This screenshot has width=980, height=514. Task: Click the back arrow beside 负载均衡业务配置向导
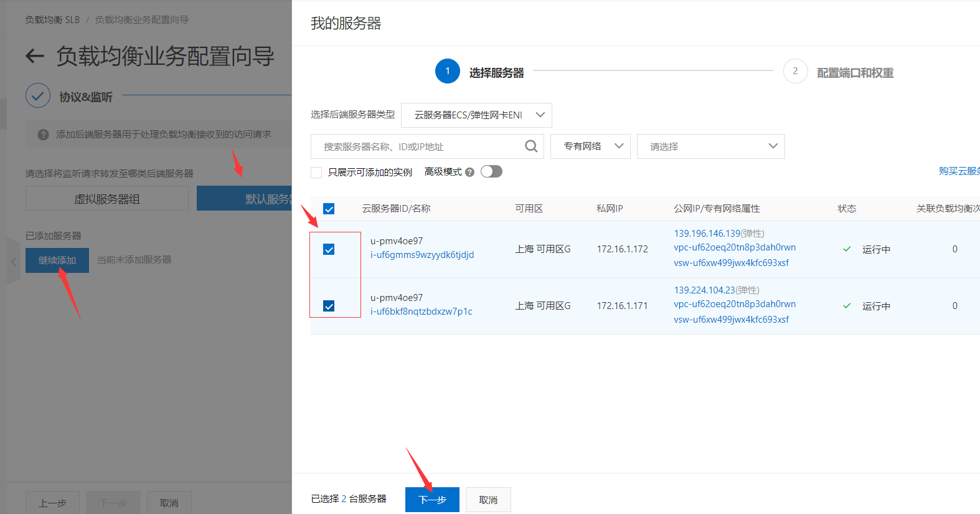pyautogui.click(x=35, y=56)
